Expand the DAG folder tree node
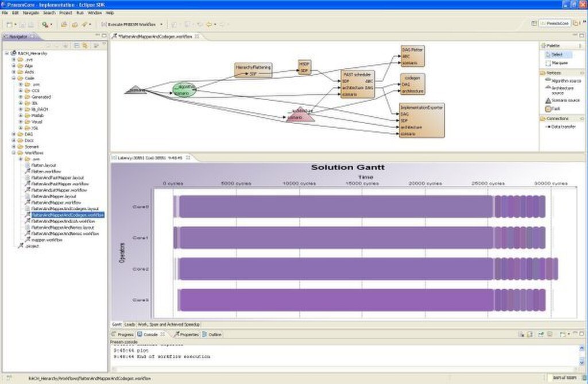 coord(13,134)
